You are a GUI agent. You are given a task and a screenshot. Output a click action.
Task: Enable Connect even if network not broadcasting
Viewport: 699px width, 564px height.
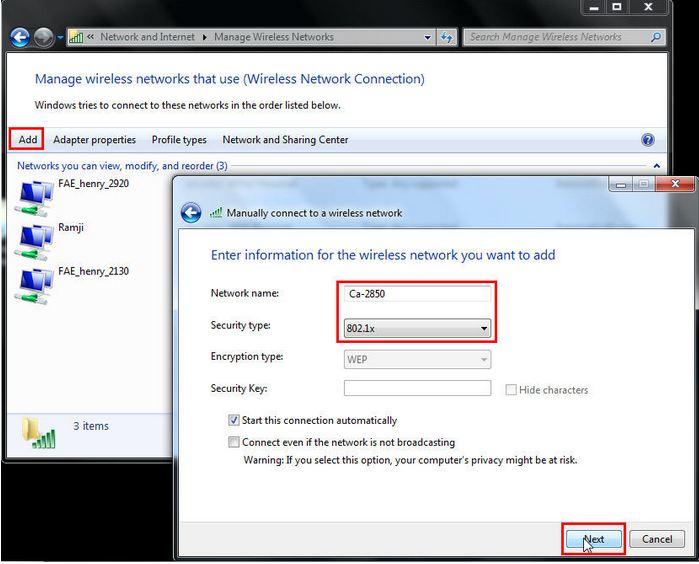tap(234, 442)
